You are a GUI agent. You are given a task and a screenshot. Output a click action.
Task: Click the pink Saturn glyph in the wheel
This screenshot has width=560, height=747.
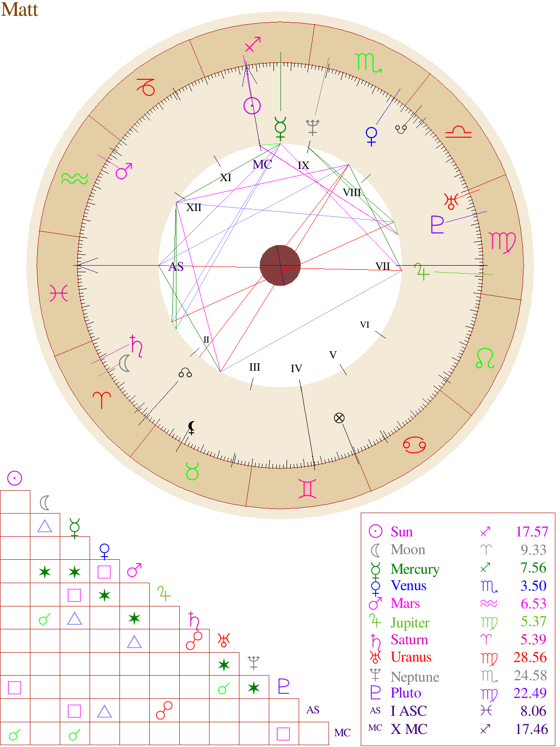136,346
